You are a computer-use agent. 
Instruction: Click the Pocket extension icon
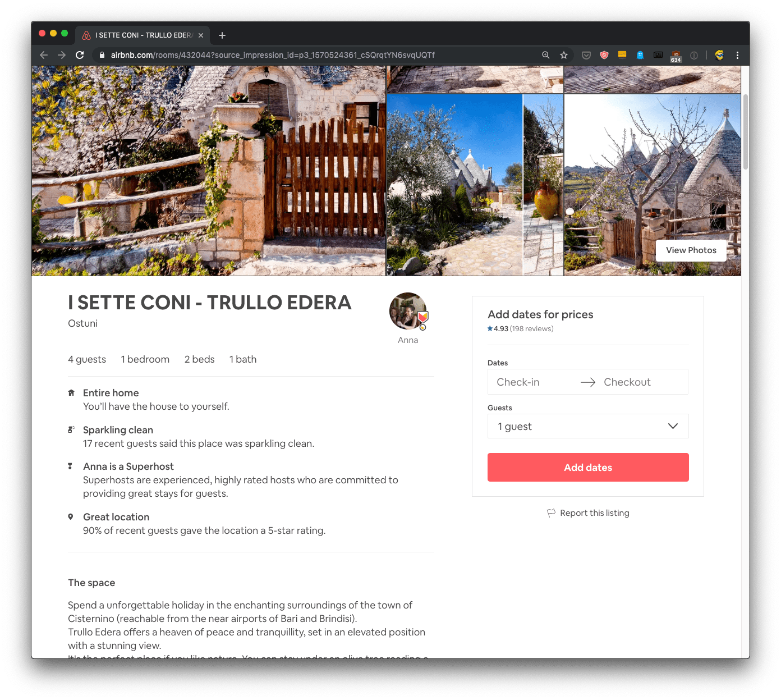(x=586, y=55)
